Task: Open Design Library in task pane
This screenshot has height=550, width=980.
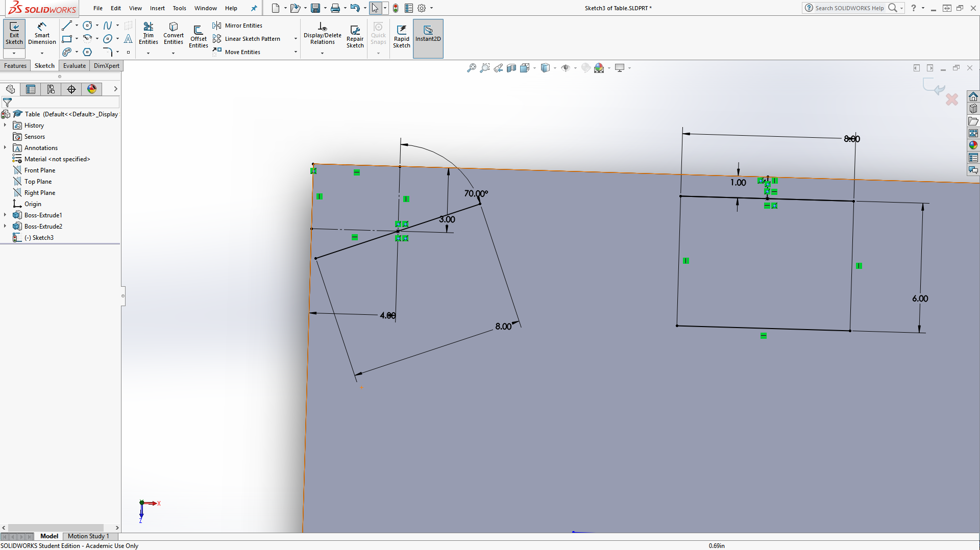Action: 973,109
